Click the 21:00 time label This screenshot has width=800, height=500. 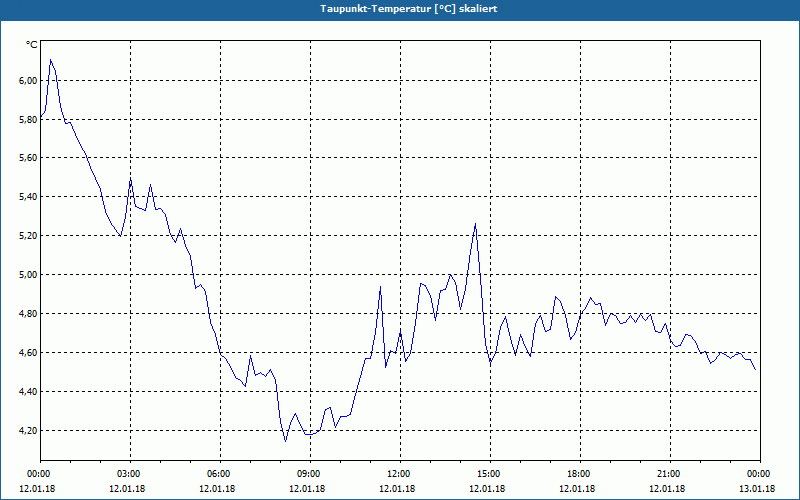click(x=670, y=474)
